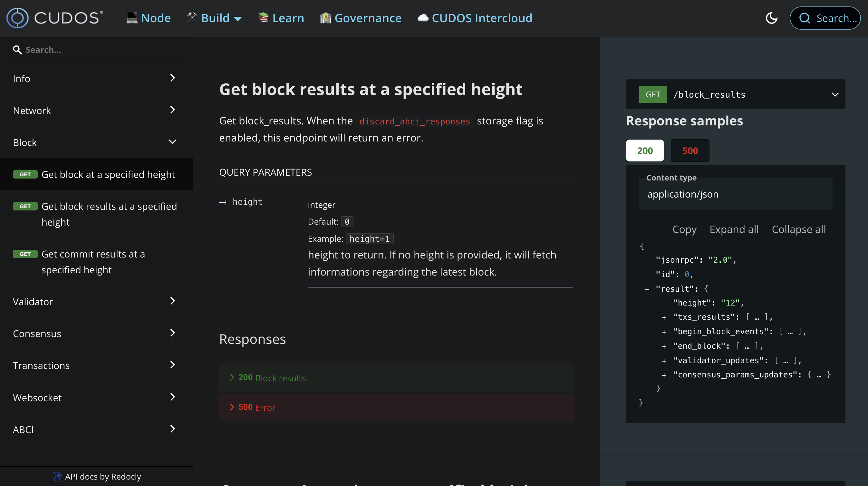868x486 pixels.
Task: Click the books icon beside Learn
Action: (x=263, y=17)
